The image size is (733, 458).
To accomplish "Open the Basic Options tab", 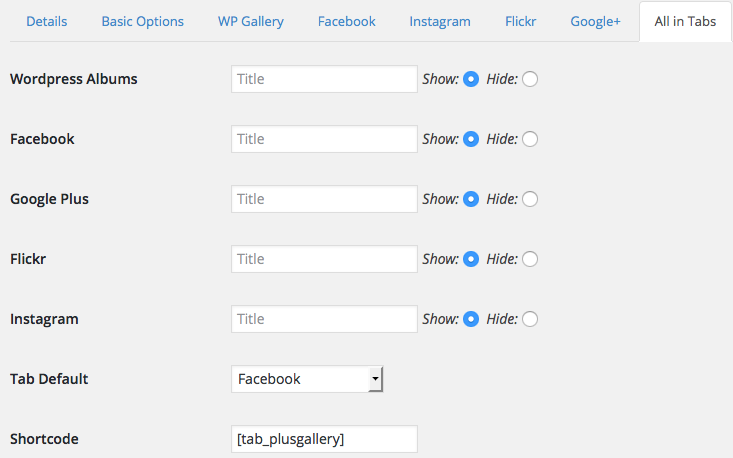I will pos(142,21).
